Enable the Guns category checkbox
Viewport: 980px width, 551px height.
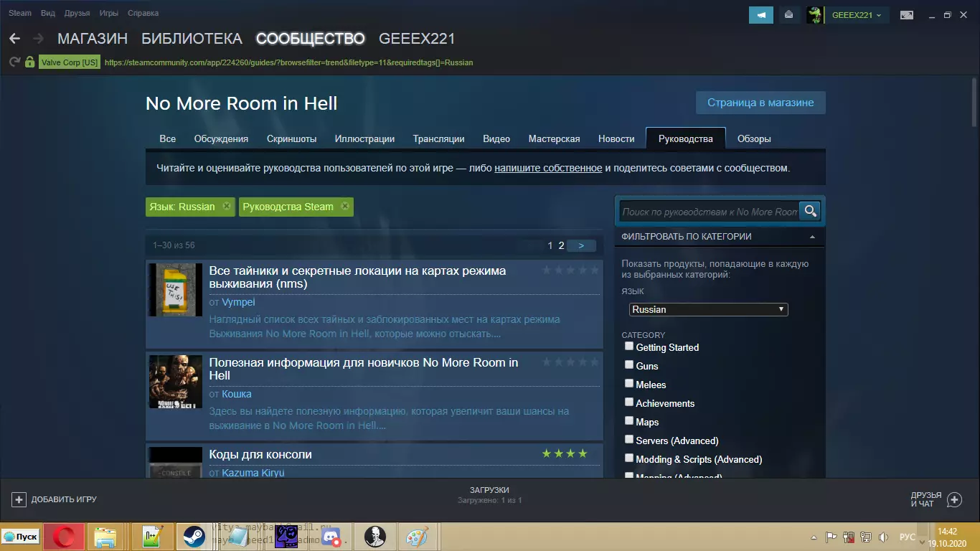(629, 365)
